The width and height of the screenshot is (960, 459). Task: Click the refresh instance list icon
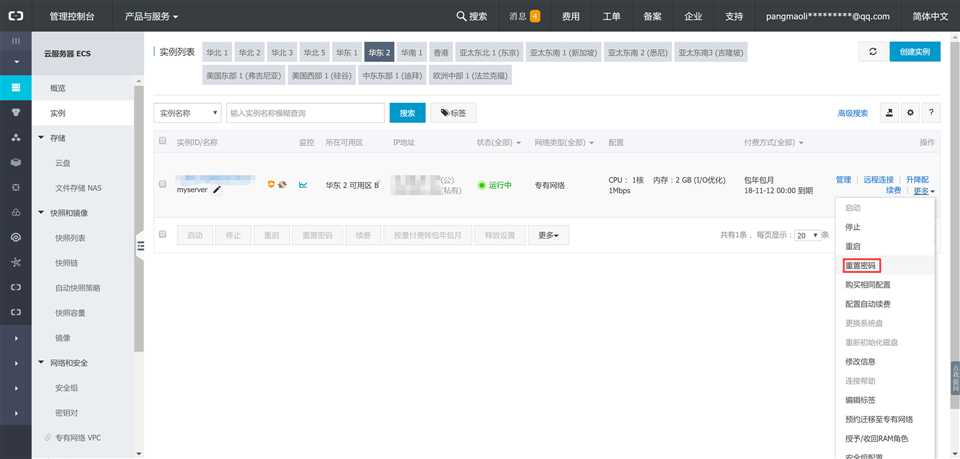click(873, 52)
